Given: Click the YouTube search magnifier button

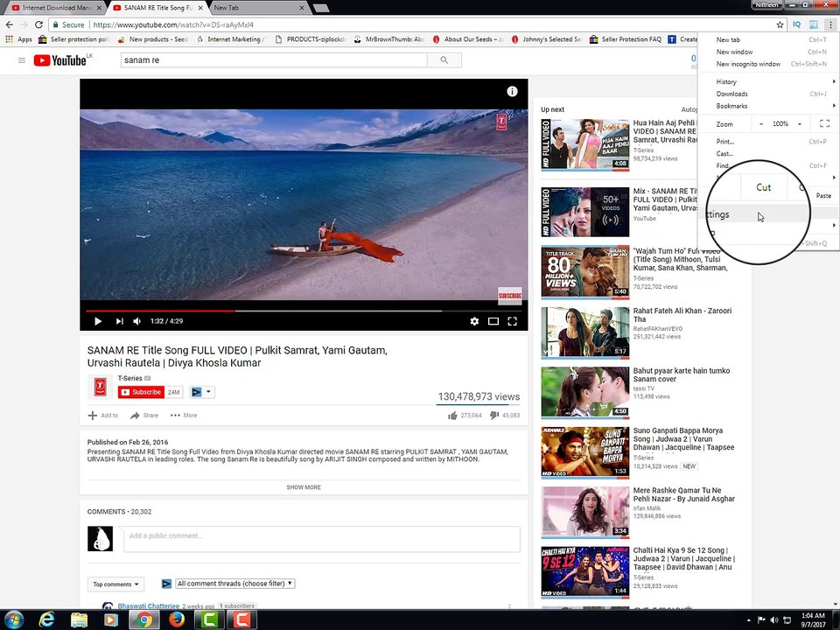Looking at the screenshot, I should (444, 60).
